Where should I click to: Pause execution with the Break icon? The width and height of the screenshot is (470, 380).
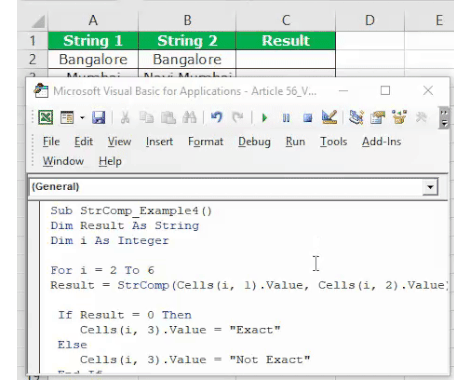(286, 118)
